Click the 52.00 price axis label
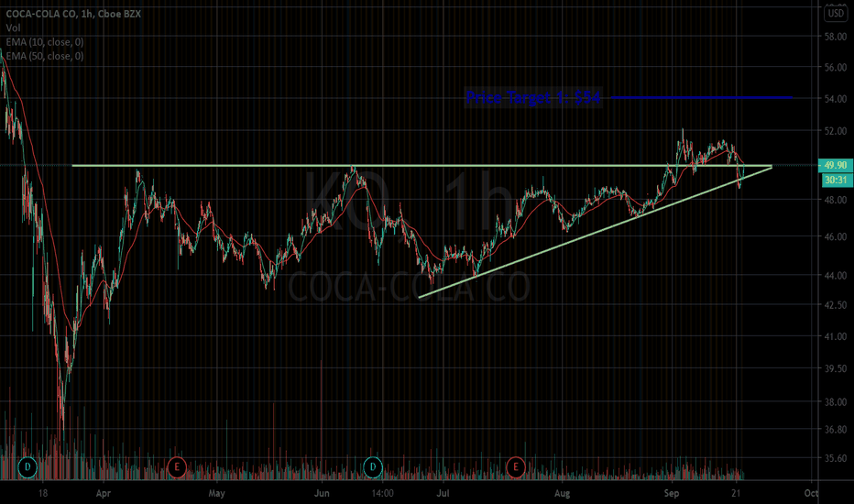 836,131
